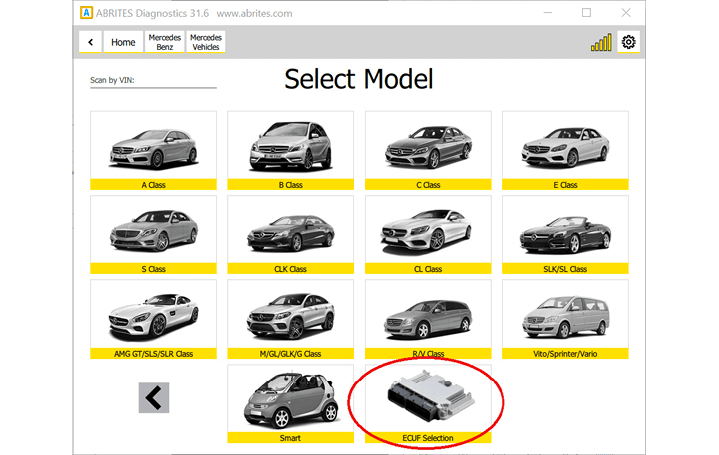Open the settings gear icon

point(628,42)
